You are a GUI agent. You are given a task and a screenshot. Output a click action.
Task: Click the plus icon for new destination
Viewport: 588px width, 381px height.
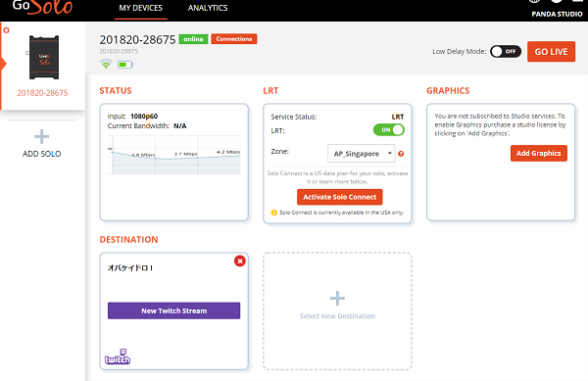pos(337,299)
